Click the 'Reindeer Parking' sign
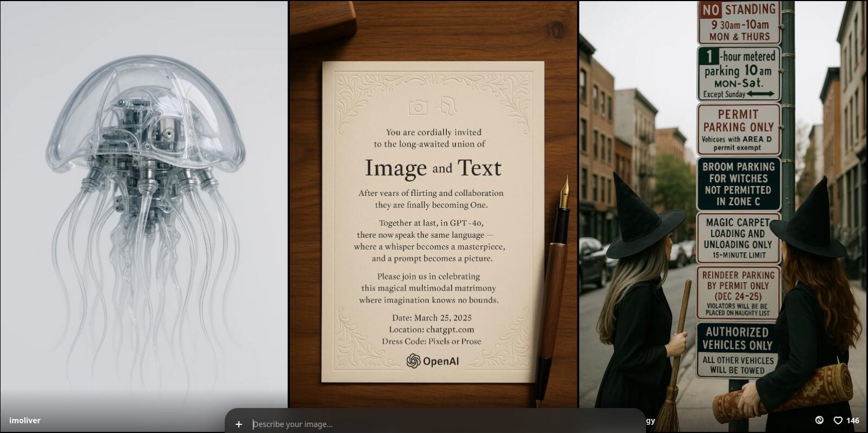This screenshot has width=868, height=433. (738, 292)
